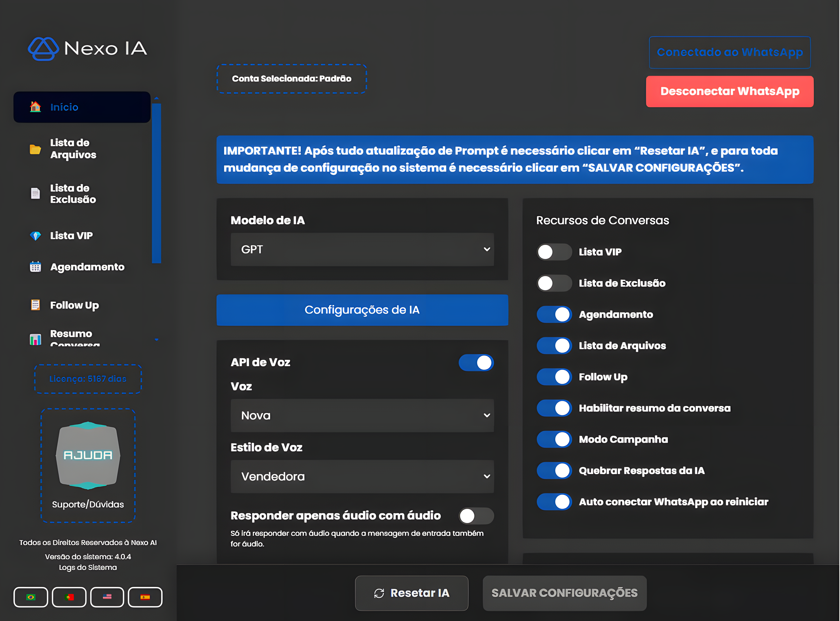Viewport: 840px width, 621px height.
Task: Go to Lista de Exclusão menu
Action: click(73, 194)
